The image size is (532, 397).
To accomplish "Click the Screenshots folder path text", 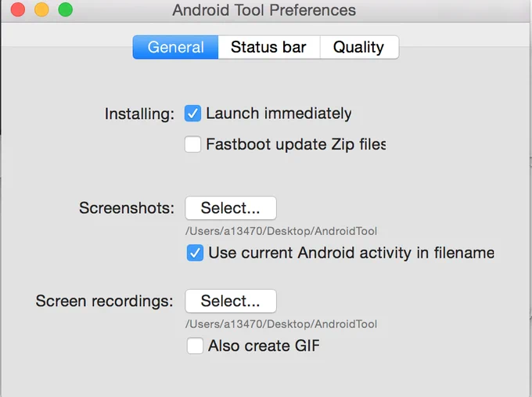I will pos(282,231).
